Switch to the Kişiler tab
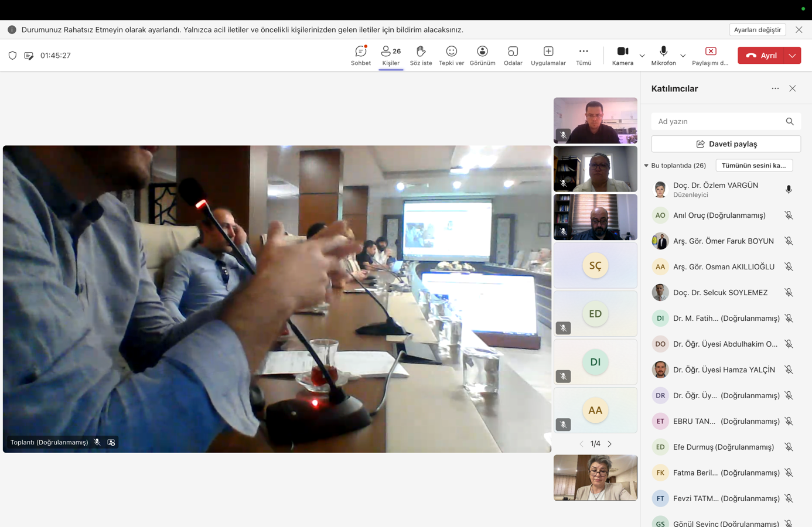This screenshot has height=527, width=812. (x=391, y=55)
